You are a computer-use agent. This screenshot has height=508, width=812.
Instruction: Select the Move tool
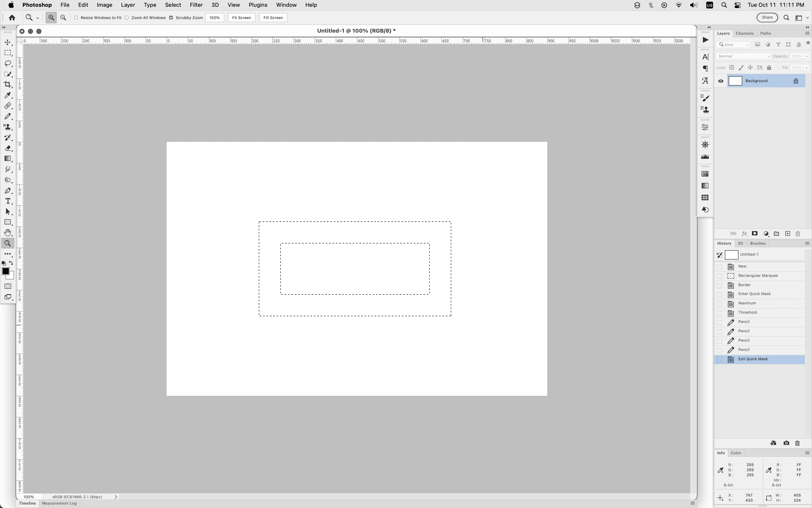[x=8, y=42]
